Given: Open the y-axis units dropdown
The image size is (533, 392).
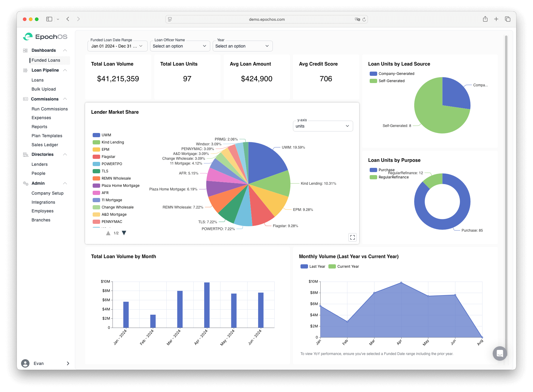Looking at the screenshot, I should [x=323, y=126].
